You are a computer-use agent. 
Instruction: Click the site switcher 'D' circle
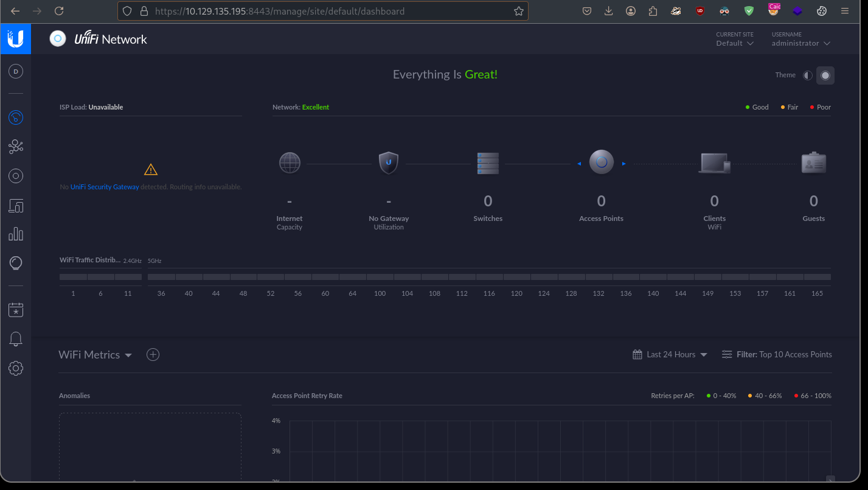(16, 72)
